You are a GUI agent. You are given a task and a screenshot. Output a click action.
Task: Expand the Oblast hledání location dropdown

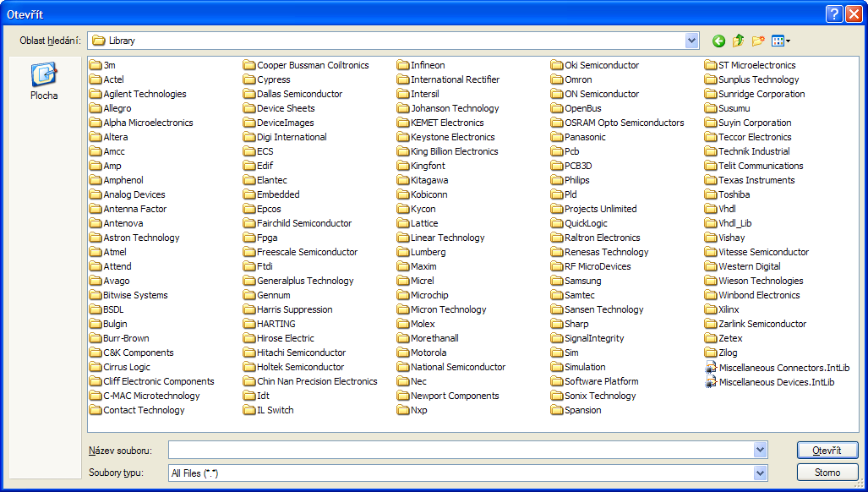click(x=692, y=41)
